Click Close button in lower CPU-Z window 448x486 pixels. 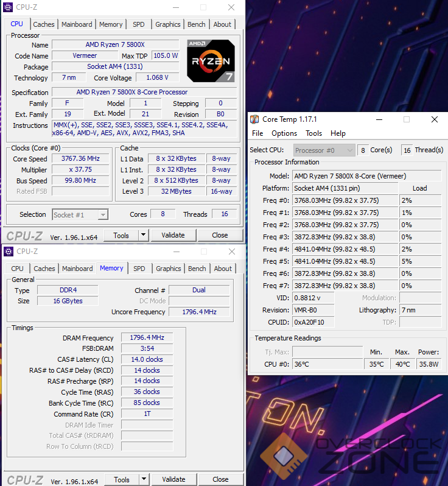pos(220,479)
